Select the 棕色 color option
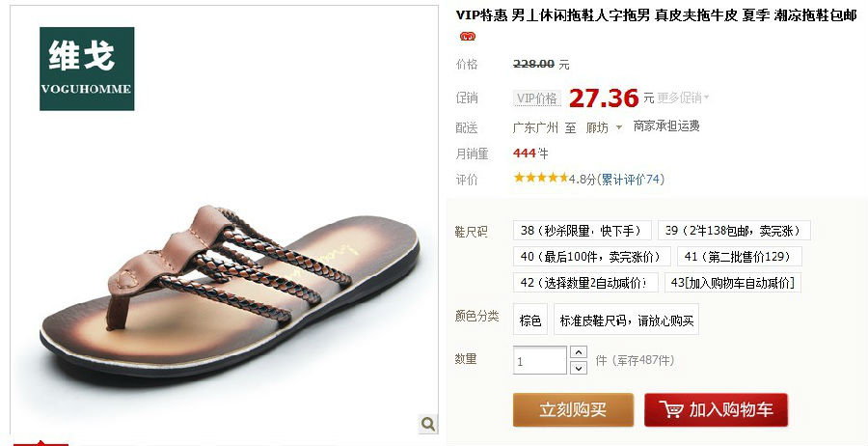Image resolution: width=868 pixels, height=446 pixels. pos(530,320)
